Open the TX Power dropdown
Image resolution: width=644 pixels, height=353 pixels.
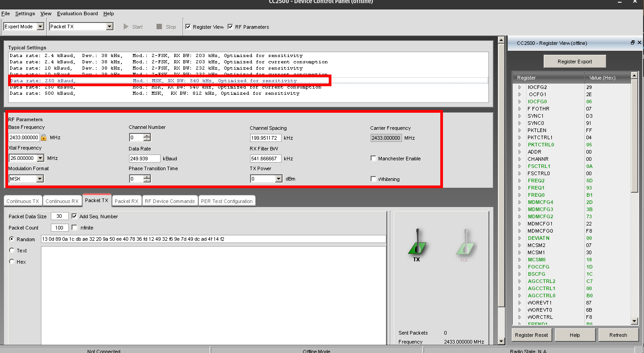pyautogui.click(x=278, y=179)
